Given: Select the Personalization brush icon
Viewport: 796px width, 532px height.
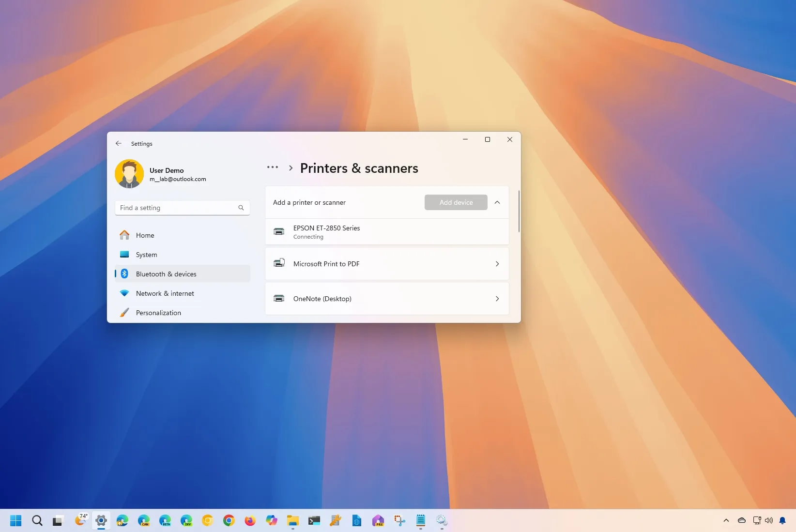Looking at the screenshot, I should coord(124,312).
